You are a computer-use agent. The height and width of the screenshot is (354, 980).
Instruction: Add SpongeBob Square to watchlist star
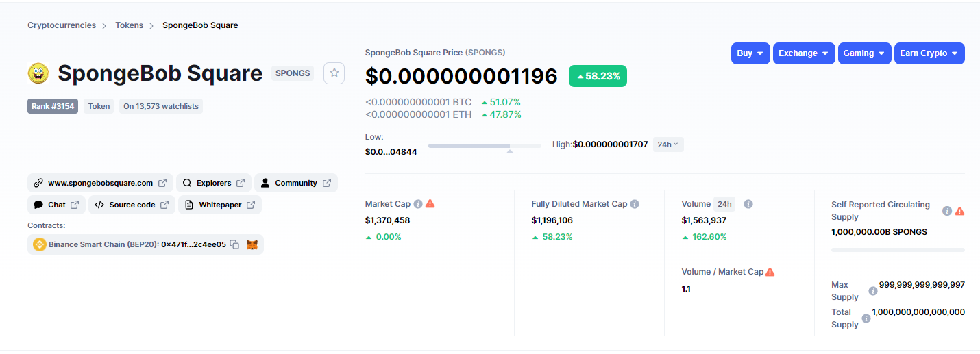(x=334, y=73)
